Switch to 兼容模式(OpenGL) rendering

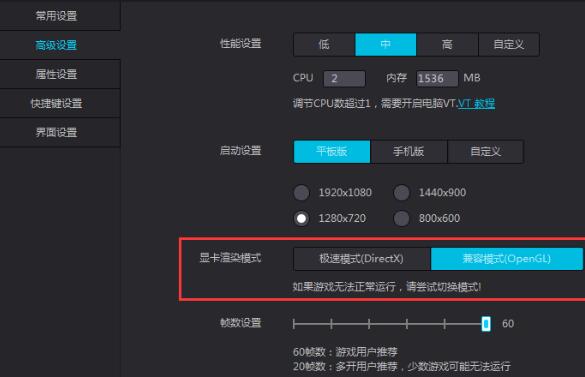(x=507, y=259)
